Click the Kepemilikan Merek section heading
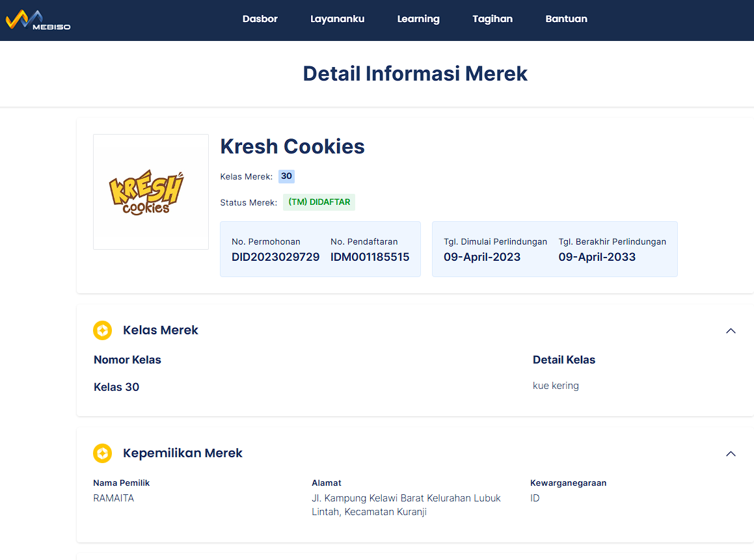Viewport: 754px width, 560px height. (x=183, y=453)
